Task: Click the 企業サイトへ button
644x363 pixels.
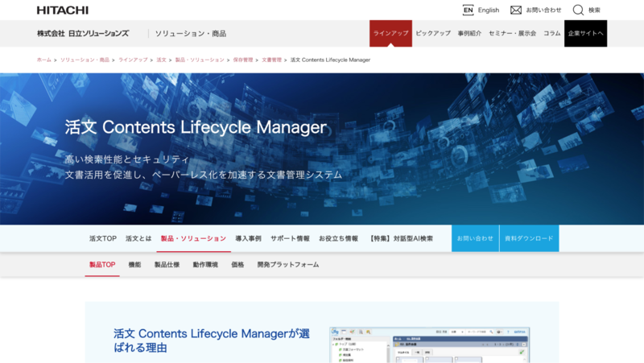Action: tap(585, 33)
